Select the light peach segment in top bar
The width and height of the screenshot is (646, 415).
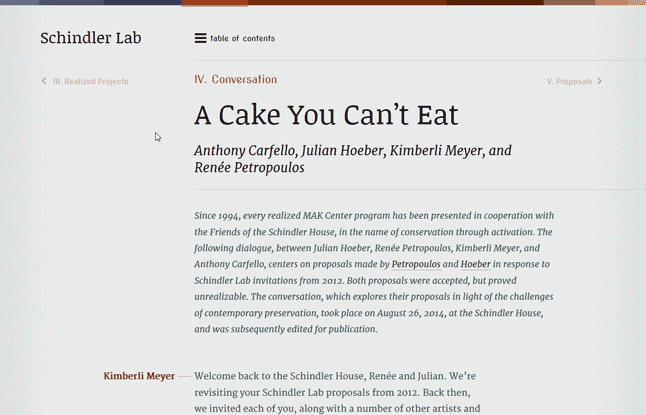click(620, 2)
